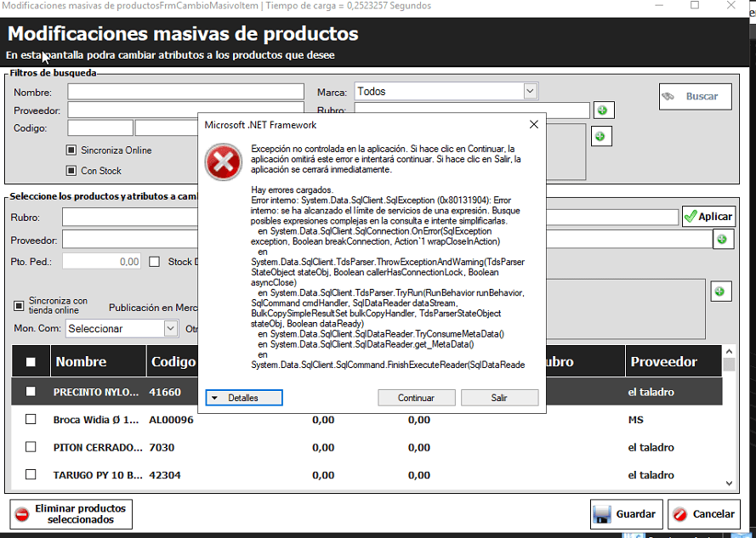This screenshot has width=756, height=538.
Task: Click Eliminar productos seleccionados button
Action: (71, 513)
